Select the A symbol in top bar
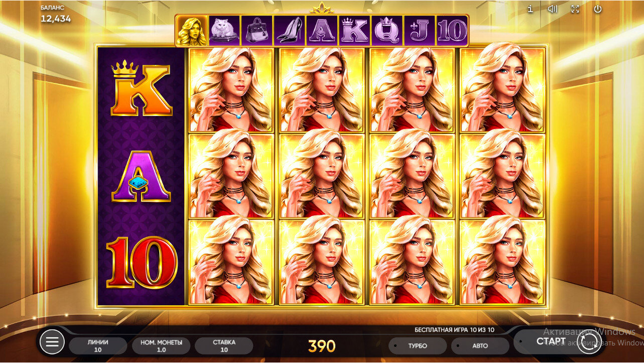The height and width of the screenshot is (363, 644). [x=322, y=31]
